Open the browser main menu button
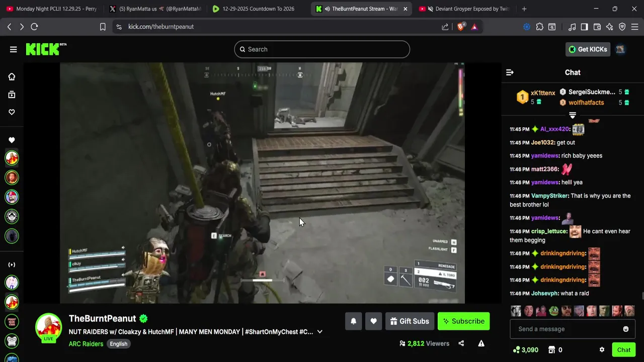Image resolution: width=644 pixels, height=362 pixels. click(635, 27)
